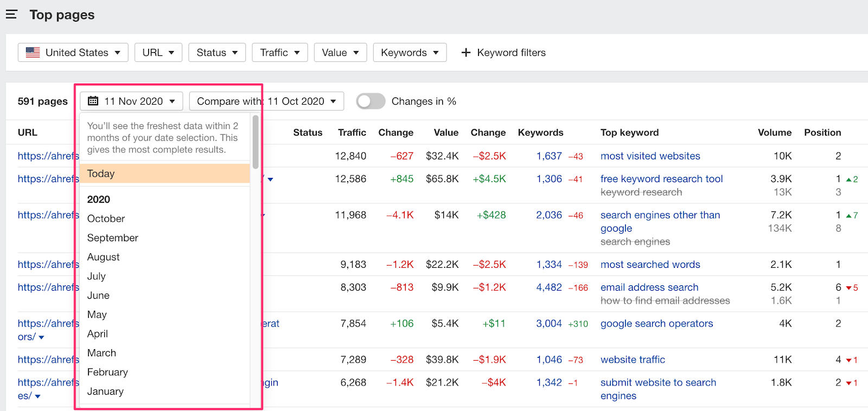The image size is (868, 411).
Task: Open the Status filter dropdown
Action: tap(217, 53)
